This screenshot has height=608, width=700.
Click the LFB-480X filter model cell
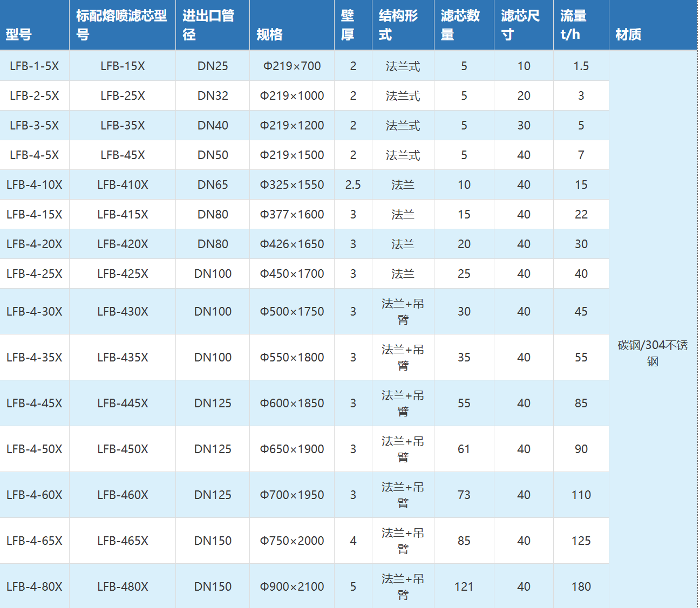(x=123, y=586)
